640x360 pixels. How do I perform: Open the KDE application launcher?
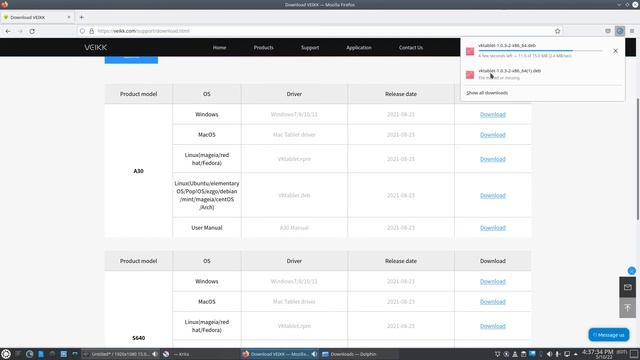tap(6, 354)
